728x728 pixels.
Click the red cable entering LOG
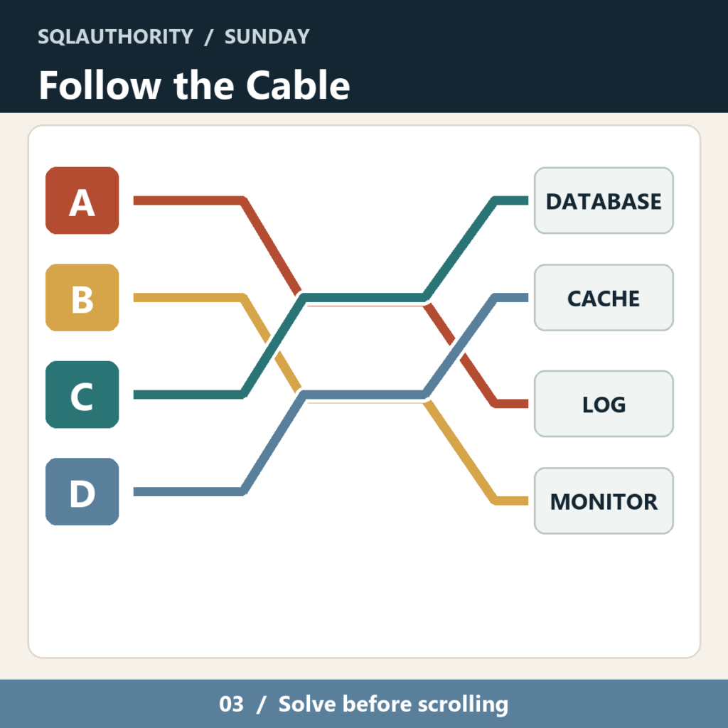pyautogui.click(x=510, y=404)
